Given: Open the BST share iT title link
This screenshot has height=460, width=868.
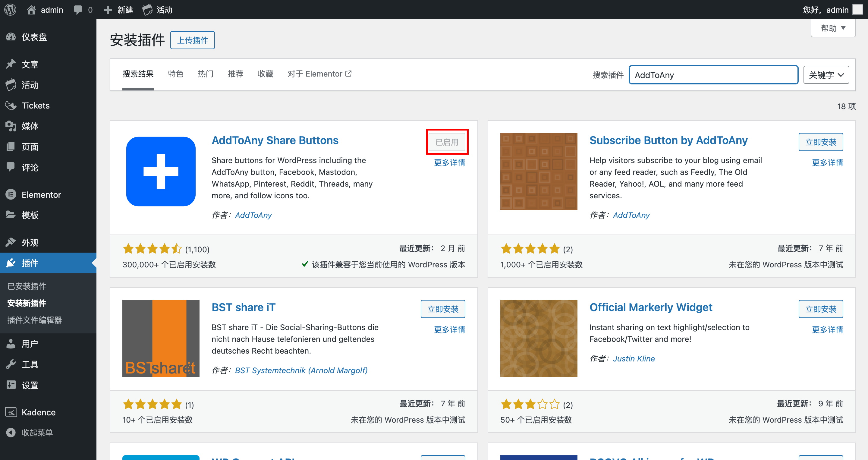Looking at the screenshot, I should tap(244, 307).
